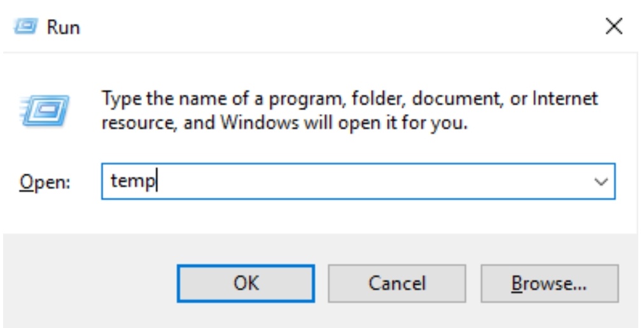
Task: Confirm by clicking the OK button
Action: pyautogui.click(x=246, y=283)
